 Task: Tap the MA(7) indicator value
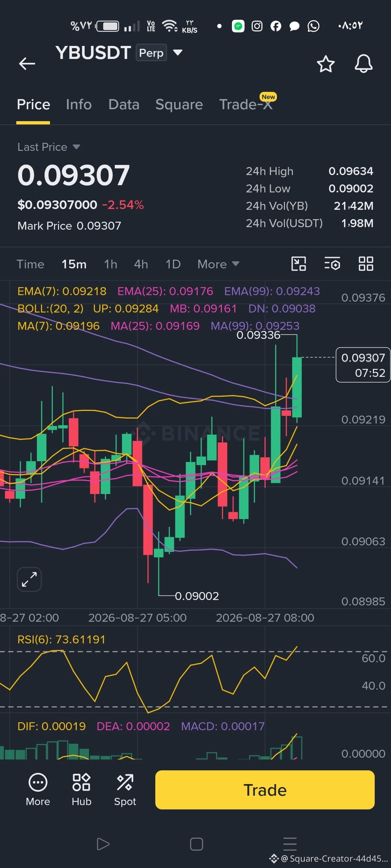click(58, 326)
